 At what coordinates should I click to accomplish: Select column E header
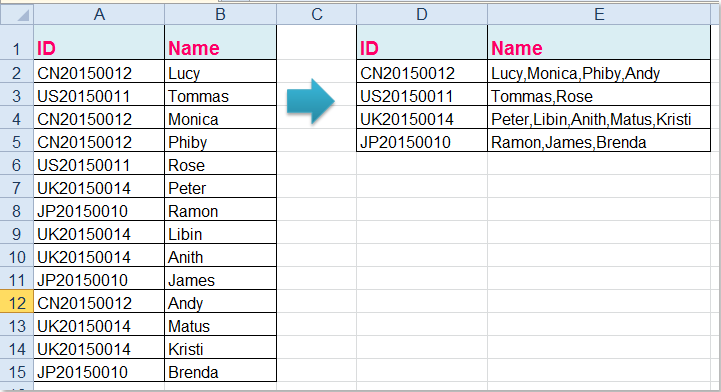coord(599,14)
